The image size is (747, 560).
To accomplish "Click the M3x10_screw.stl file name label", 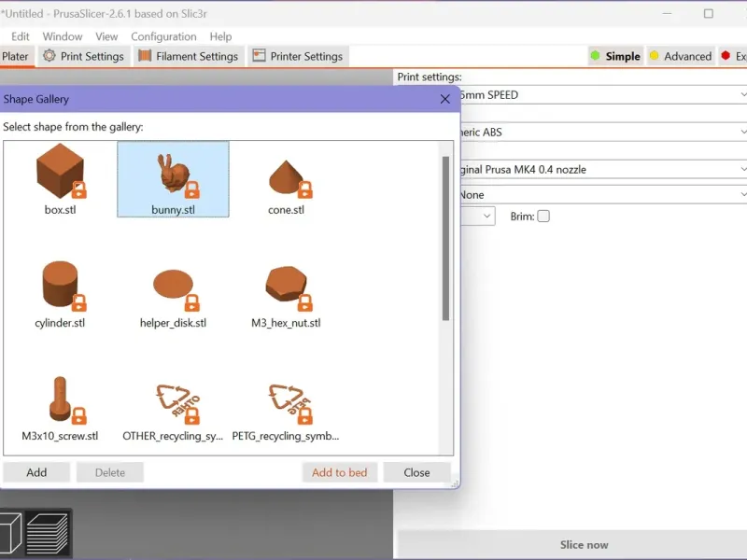I will [x=60, y=436].
